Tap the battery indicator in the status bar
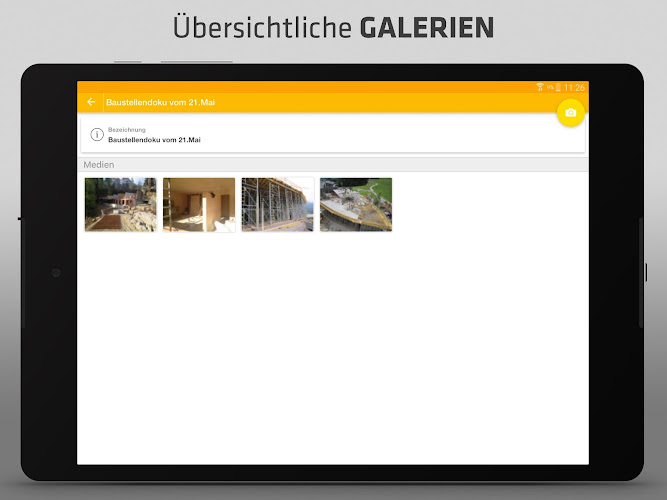 pos(558,88)
